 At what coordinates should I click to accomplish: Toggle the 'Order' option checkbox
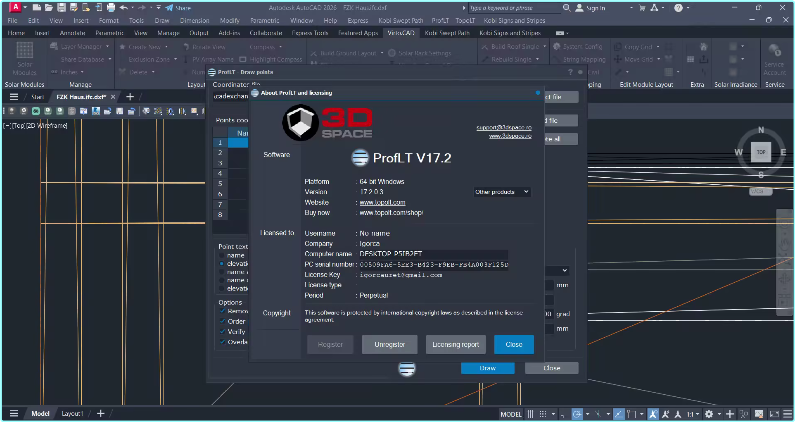[222, 322]
